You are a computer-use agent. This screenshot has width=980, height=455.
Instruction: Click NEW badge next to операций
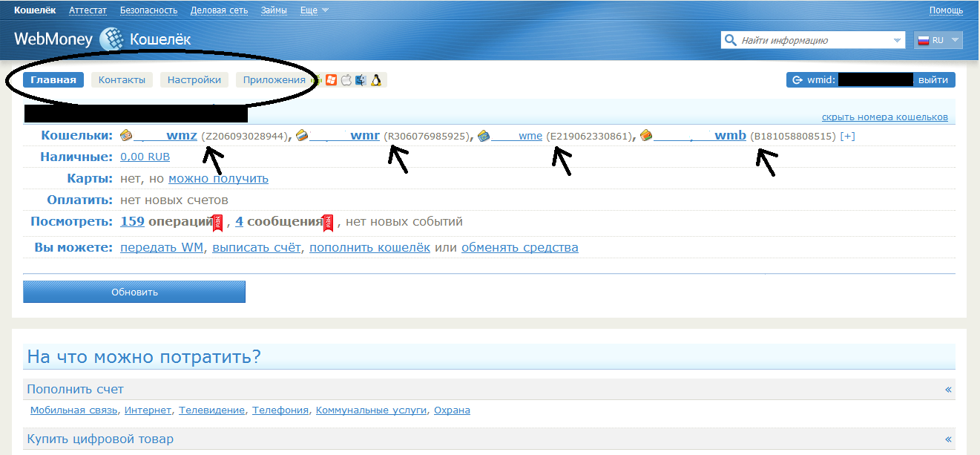tap(218, 222)
